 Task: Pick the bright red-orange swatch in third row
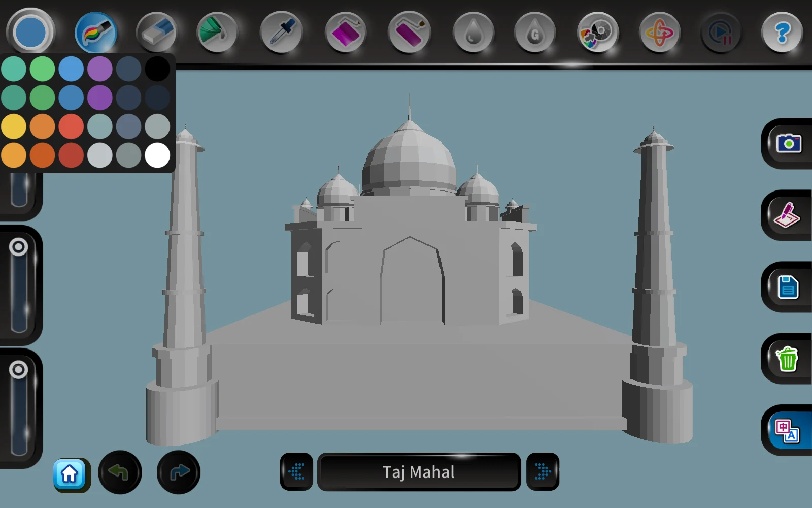click(71, 126)
